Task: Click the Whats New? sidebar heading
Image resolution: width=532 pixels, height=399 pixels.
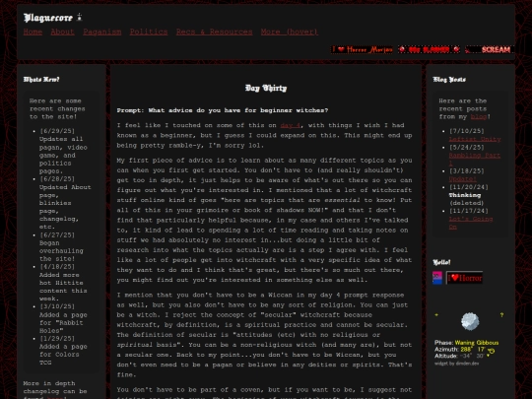Action: click(41, 80)
